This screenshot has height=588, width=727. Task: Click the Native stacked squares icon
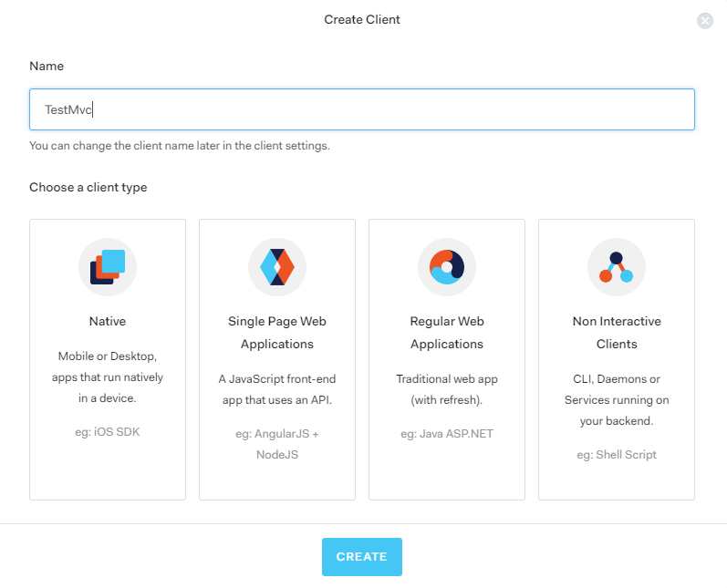coord(108,267)
